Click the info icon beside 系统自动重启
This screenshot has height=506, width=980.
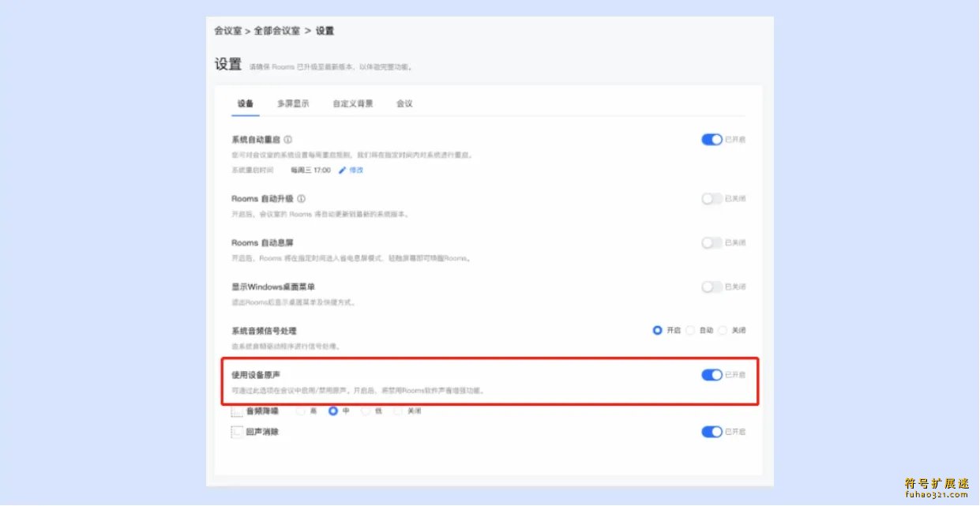coord(287,138)
